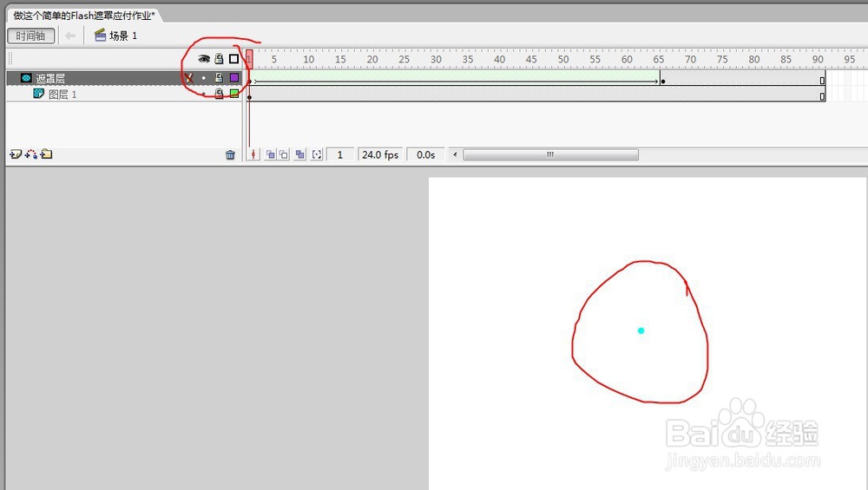Click the last frame of 遮罩层 span
Image resolution: width=868 pixels, height=490 pixels.
(x=822, y=79)
